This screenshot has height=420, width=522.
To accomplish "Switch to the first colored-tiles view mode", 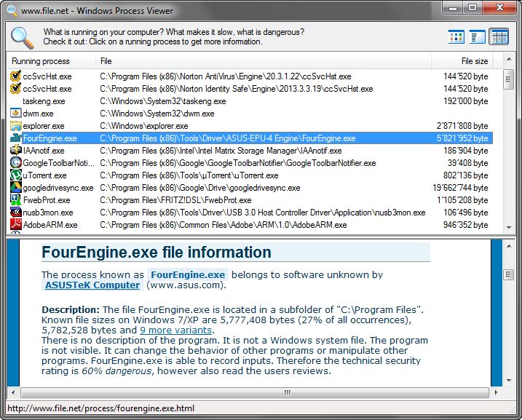I will (x=456, y=36).
